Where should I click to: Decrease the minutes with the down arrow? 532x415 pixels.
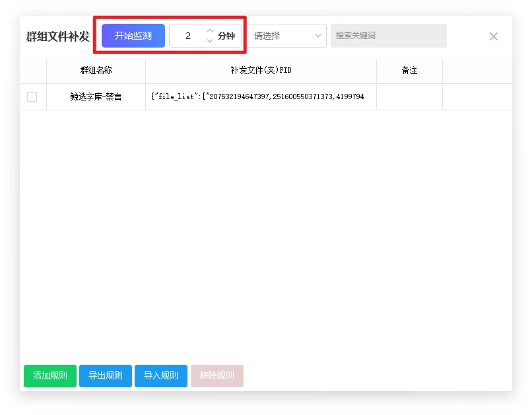(x=210, y=41)
